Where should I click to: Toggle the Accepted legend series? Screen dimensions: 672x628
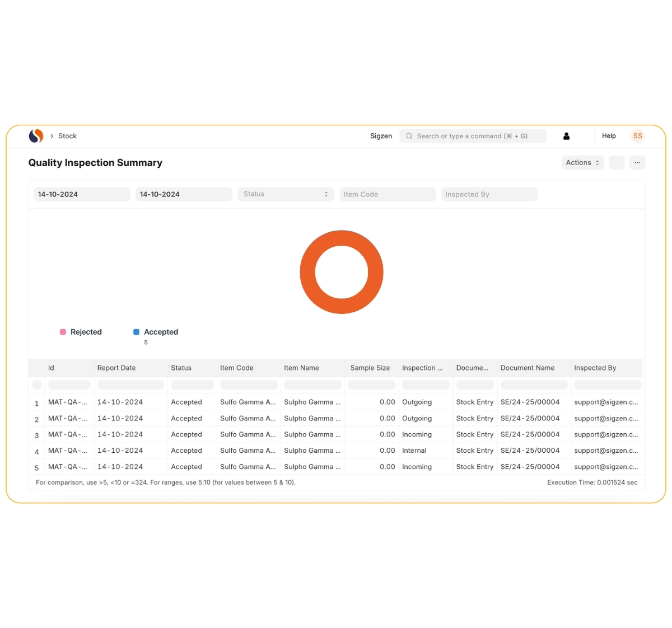(x=161, y=332)
